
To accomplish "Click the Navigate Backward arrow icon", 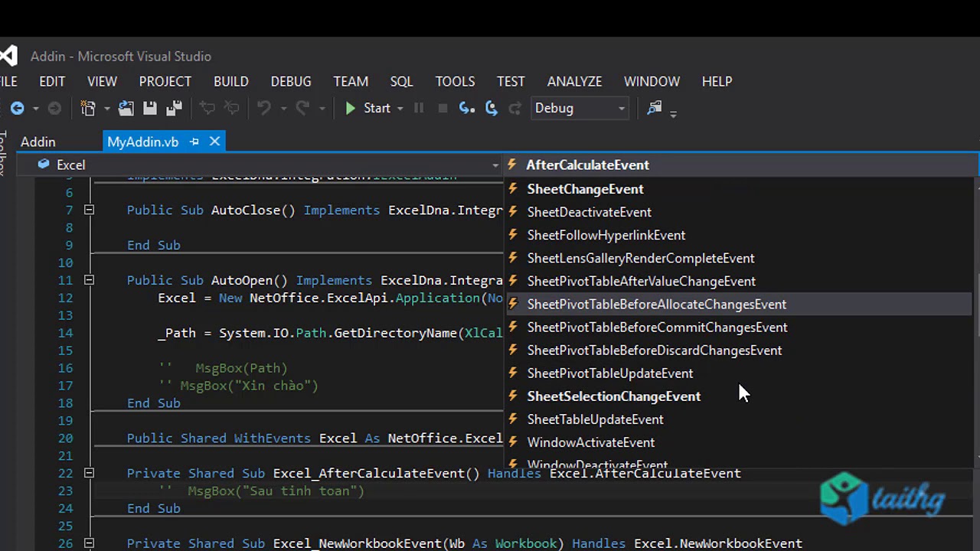I will pos(17,109).
